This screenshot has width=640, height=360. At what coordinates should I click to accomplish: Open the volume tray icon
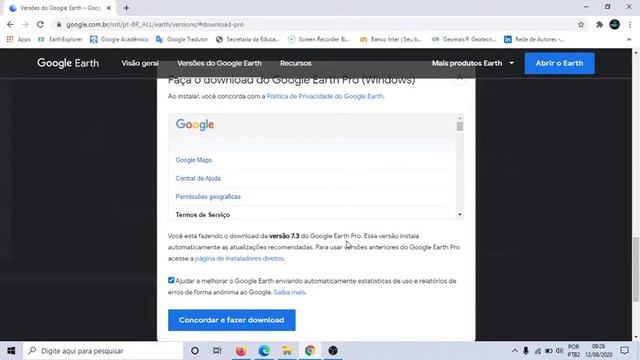point(560,351)
